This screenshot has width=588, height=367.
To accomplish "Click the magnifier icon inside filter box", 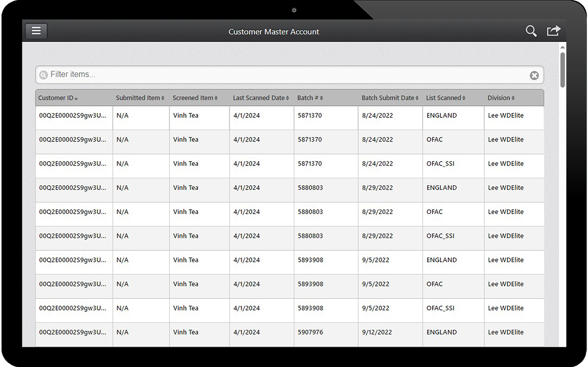I will click(43, 75).
